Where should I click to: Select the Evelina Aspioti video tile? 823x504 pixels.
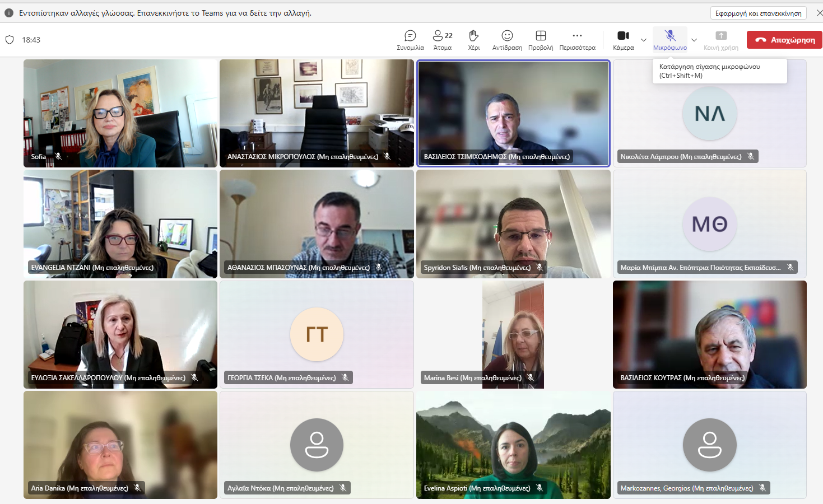[513, 445]
